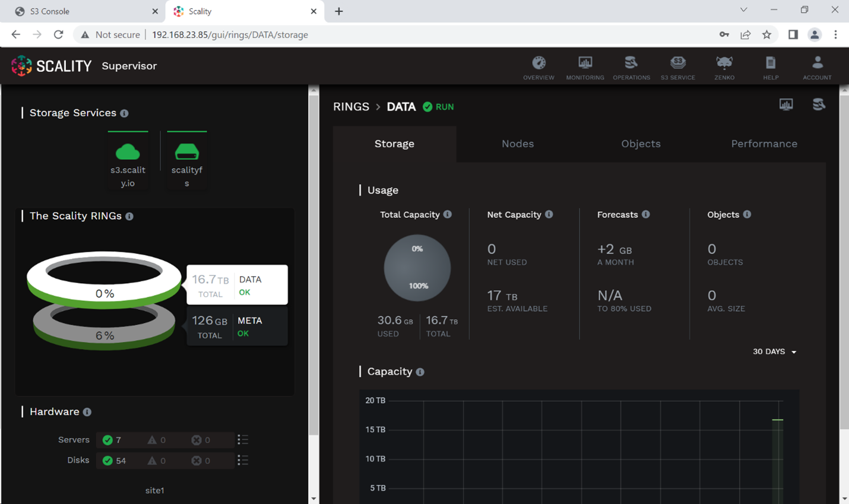Switch to the Performance tab
849x504 pixels.
764,144
